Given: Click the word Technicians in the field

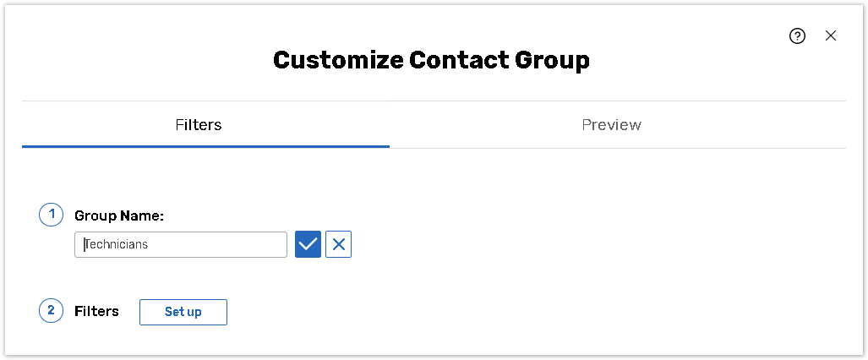Looking at the screenshot, I should click(x=117, y=245).
